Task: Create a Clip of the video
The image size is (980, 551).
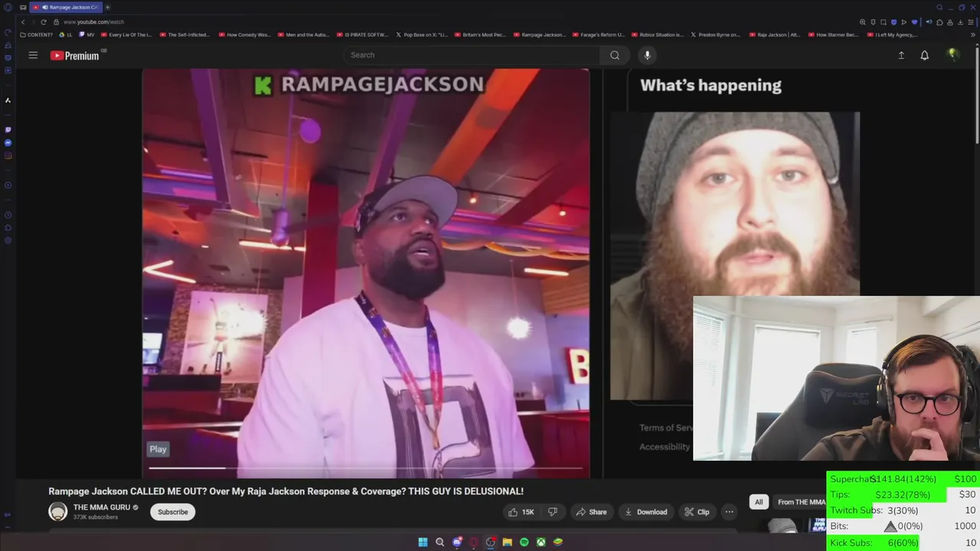Action: pos(697,512)
